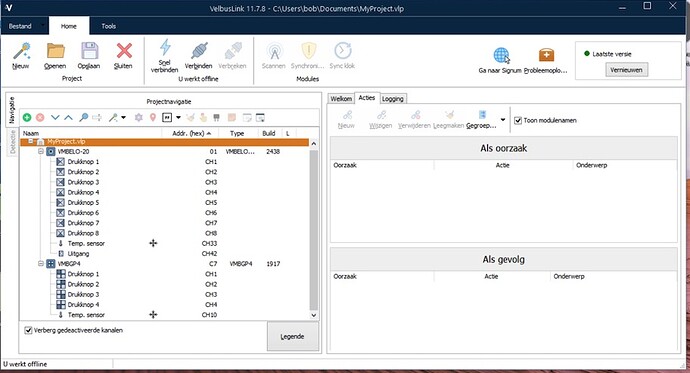Open the Probleemoplossing toolbox icon
Screen dimensions: 690x373
pos(546,55)
